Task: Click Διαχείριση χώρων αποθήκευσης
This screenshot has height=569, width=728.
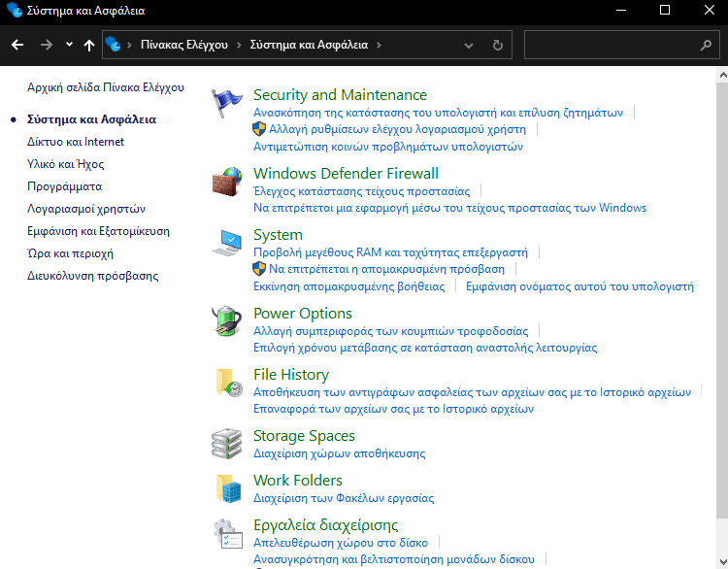Action: [340, 453]
